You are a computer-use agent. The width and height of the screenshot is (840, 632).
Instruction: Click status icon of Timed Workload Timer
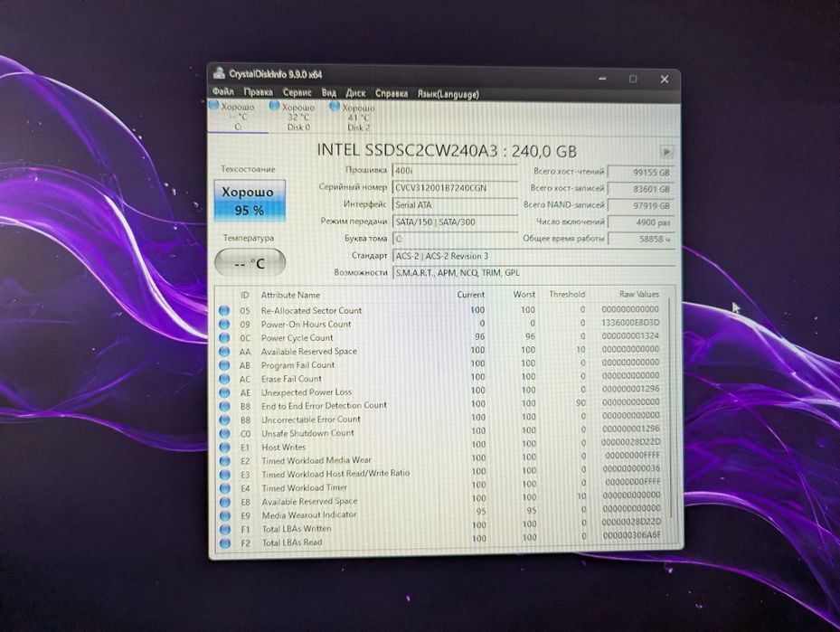click(x=224, y=488)
